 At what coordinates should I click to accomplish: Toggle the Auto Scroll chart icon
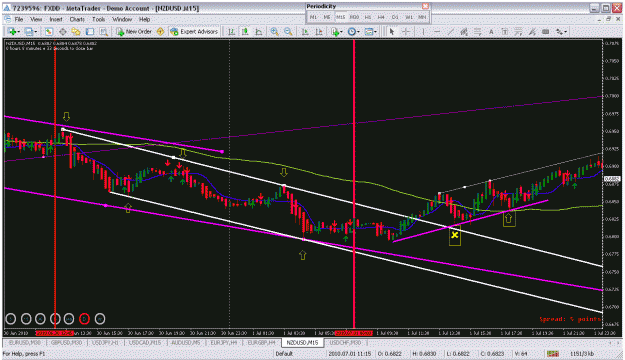[305, 31]
